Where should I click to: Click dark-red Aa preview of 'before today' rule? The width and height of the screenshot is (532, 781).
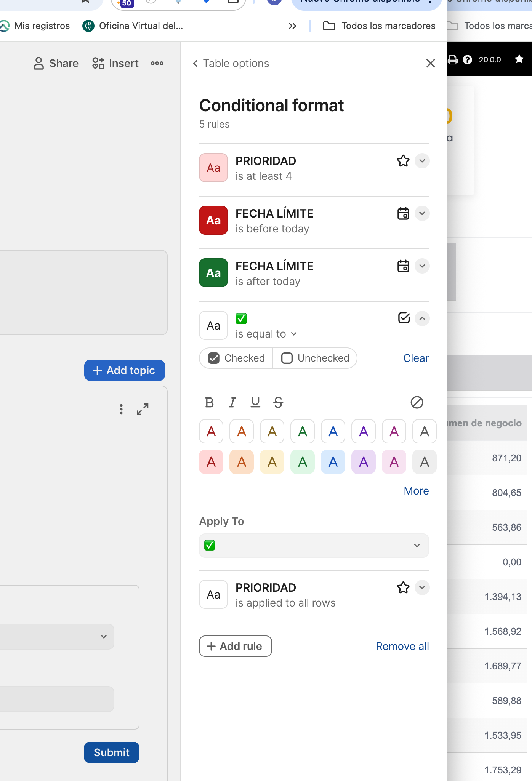[x=213, y=220]
